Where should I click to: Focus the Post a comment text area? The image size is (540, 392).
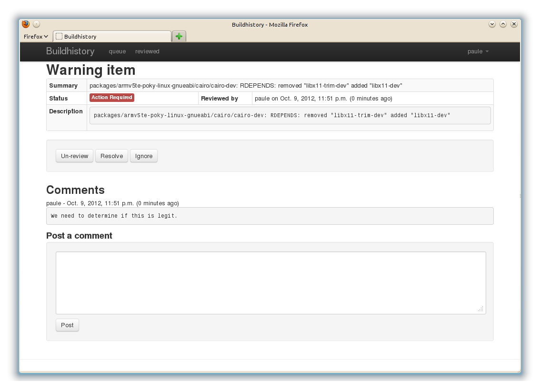point(270,283)
